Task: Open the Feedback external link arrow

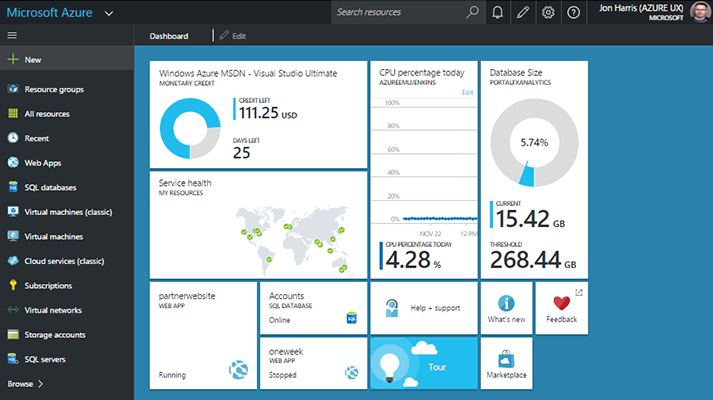Action: [578, 292]
